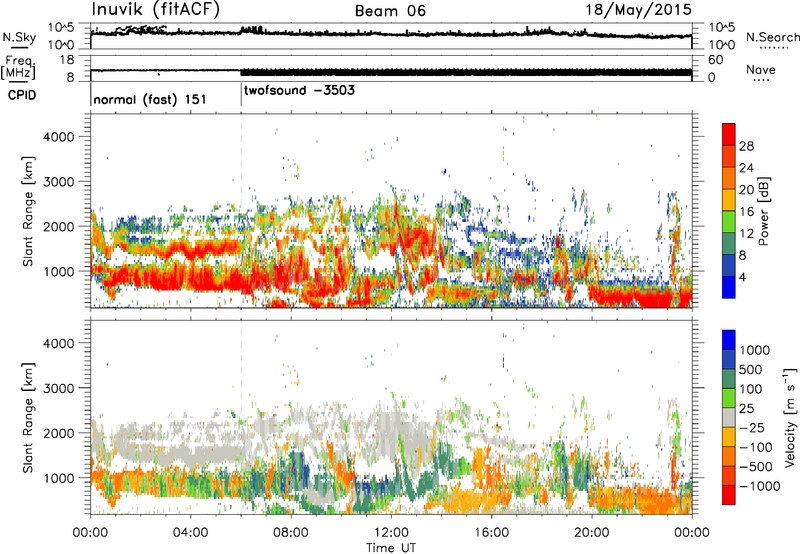Click the "16:00" time tick label
The image size is (800, 554).
point(491,533)
